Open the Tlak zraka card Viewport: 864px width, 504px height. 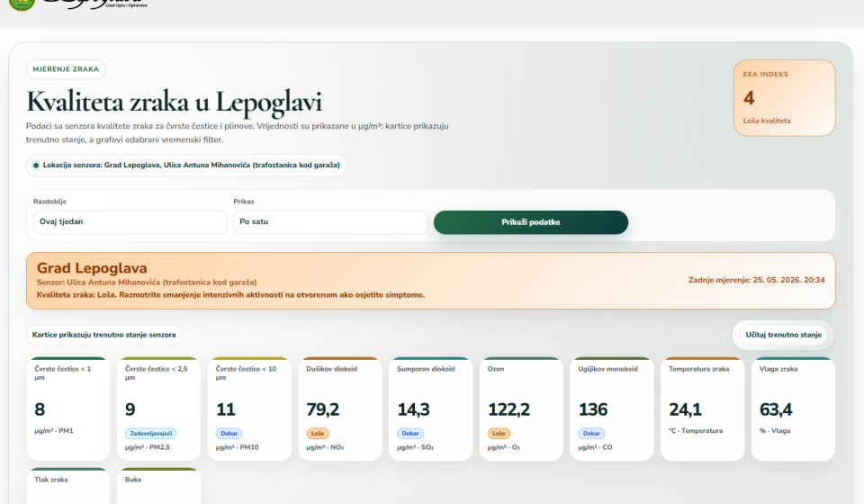click(x=67, y=486)
